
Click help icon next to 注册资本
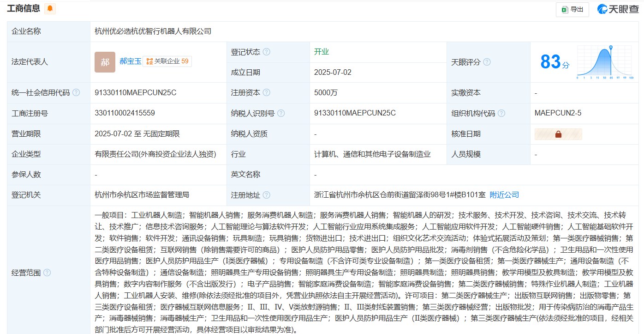(266, 93)
